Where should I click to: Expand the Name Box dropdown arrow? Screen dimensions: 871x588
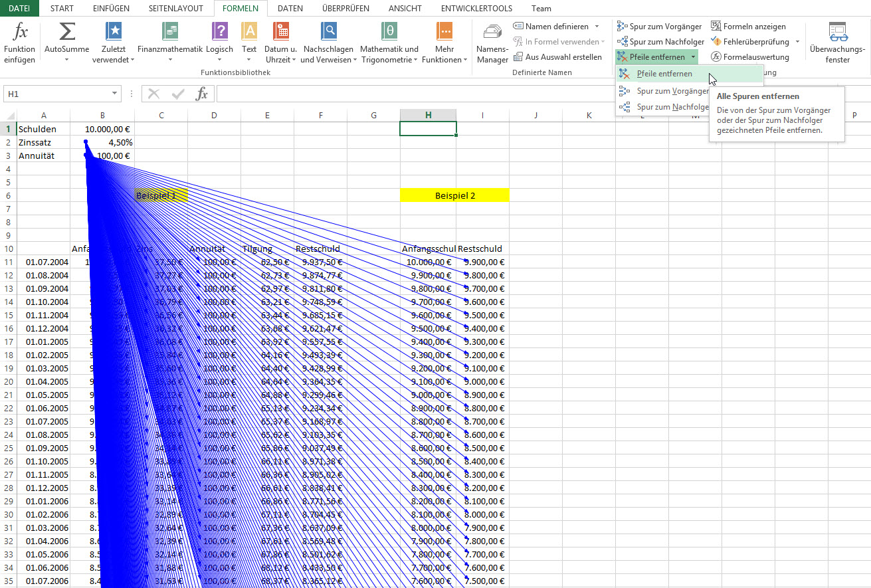coord(115,94)
